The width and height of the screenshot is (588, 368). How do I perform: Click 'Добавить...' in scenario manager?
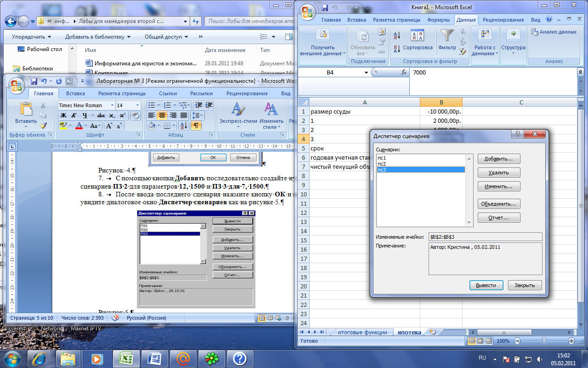[x=499, y=159]
